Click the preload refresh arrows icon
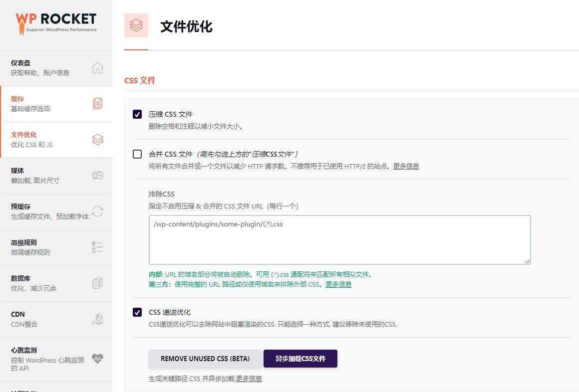 [98, 211]
